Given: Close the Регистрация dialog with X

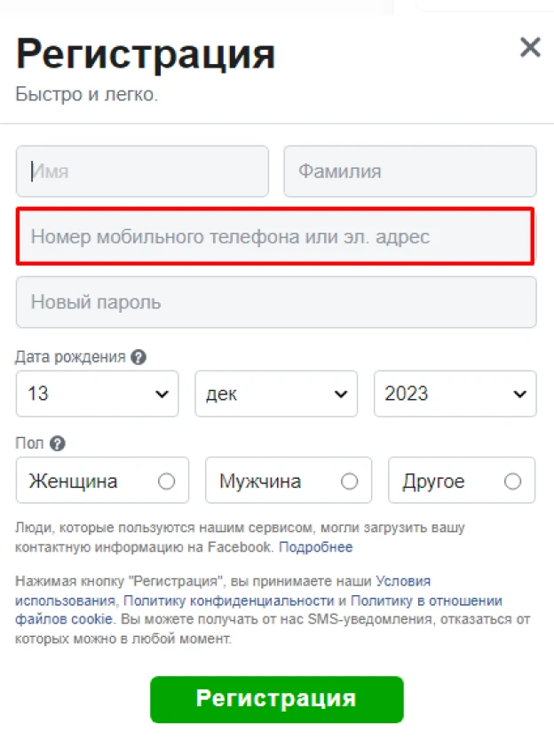Looking at the screenshot, I should click(530, 47).
